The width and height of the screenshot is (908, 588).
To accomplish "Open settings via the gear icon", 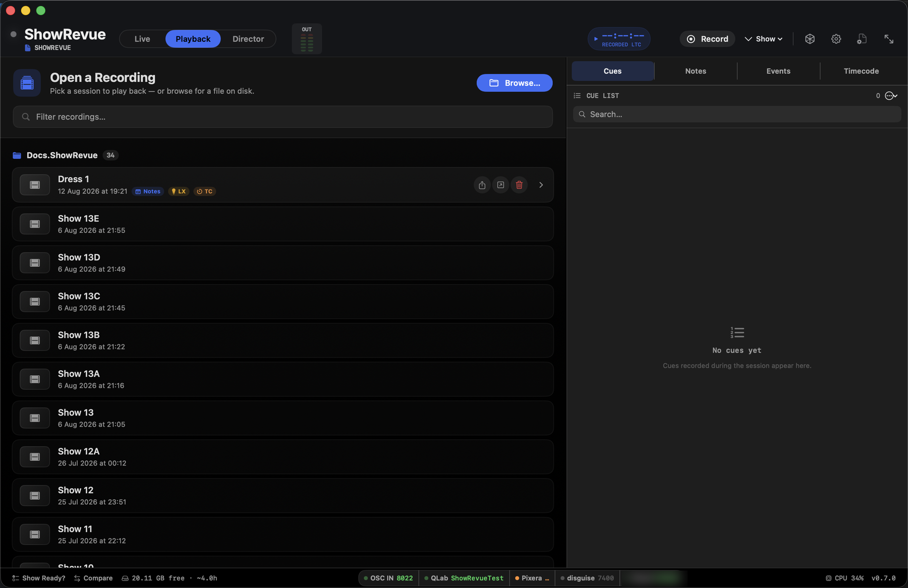I will pos(836,39).
